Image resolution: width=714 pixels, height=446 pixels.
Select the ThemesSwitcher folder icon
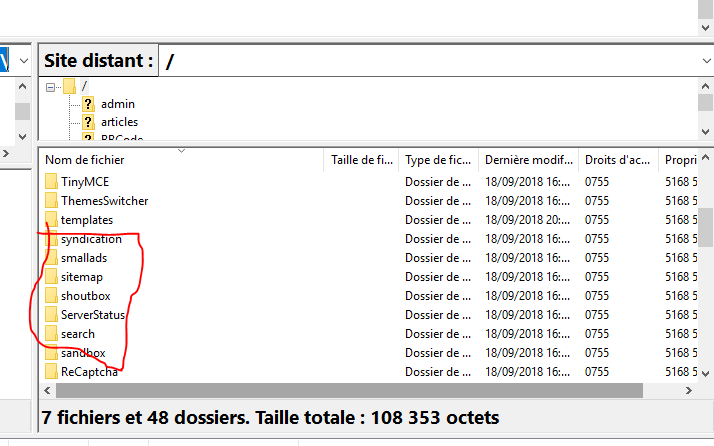[51, 201]
